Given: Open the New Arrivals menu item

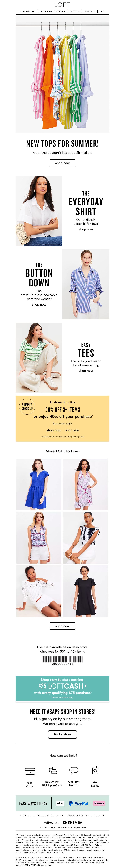Looking at the screenshot, I should coord(28,11).
